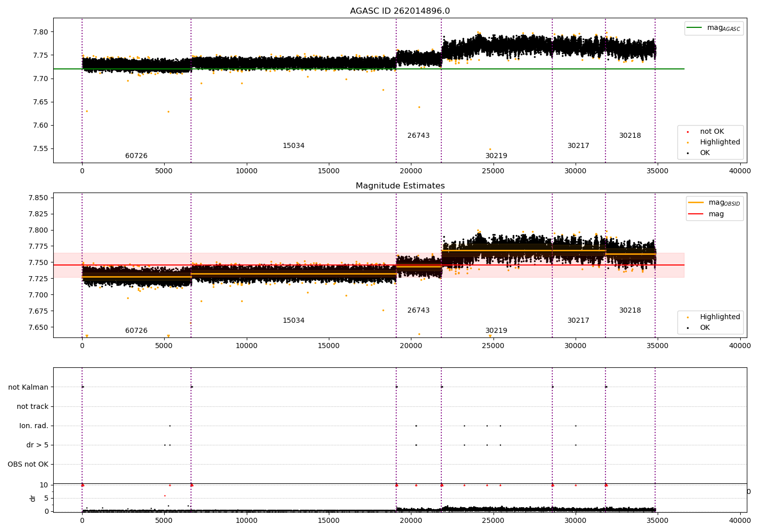Click 30219 in the Magnitude Estimates panel
Screen dimensions: 760x532
[x=496, y=331]
